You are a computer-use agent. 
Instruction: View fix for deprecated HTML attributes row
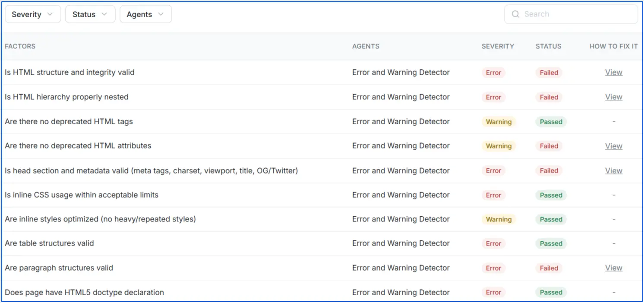[613, 146]
